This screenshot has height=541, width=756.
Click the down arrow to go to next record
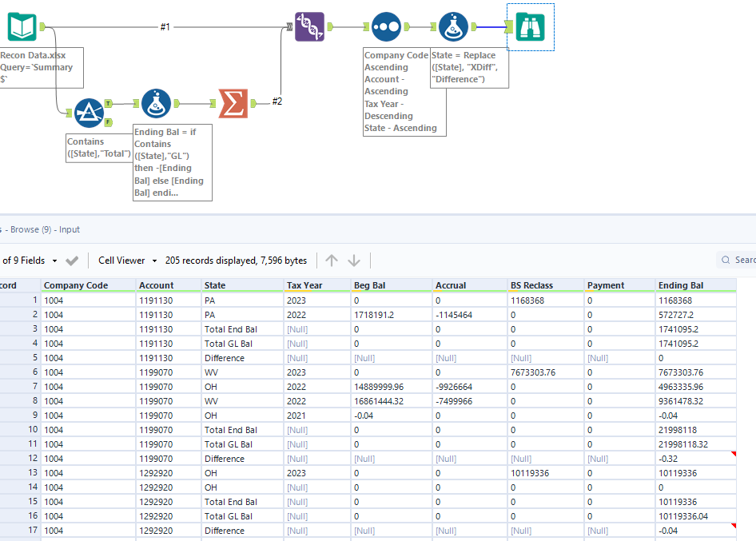[353, 260]
